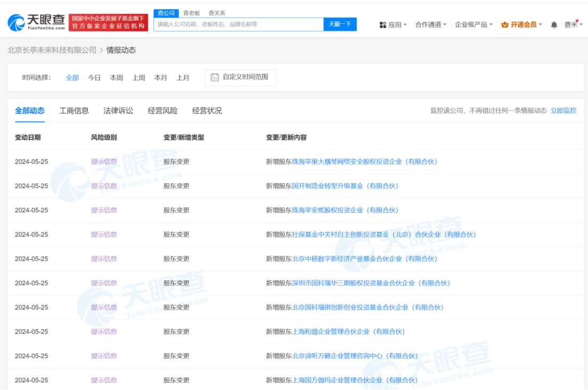Open the 法律诉讼 tab
588x390 pixels.
[118, 111]
